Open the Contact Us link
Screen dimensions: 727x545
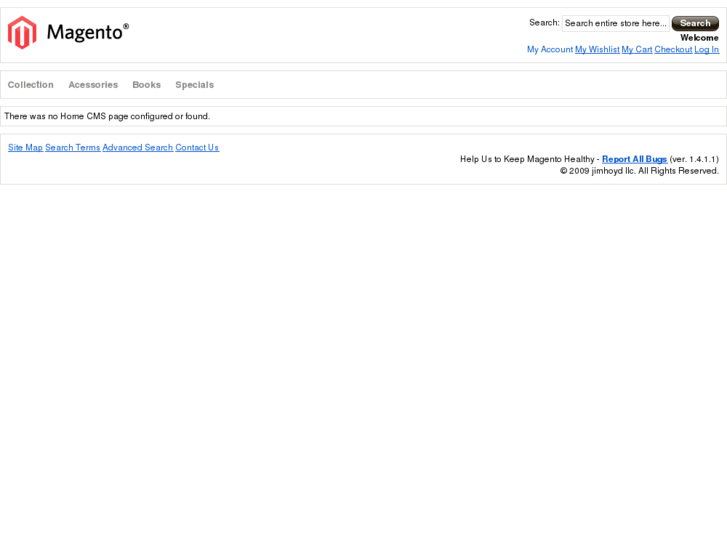[197, 147]
